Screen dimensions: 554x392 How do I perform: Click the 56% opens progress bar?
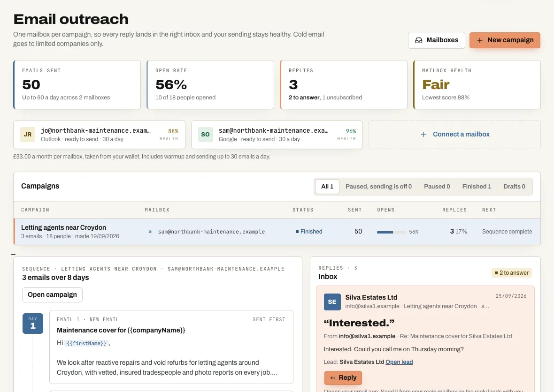coord(391,232)
